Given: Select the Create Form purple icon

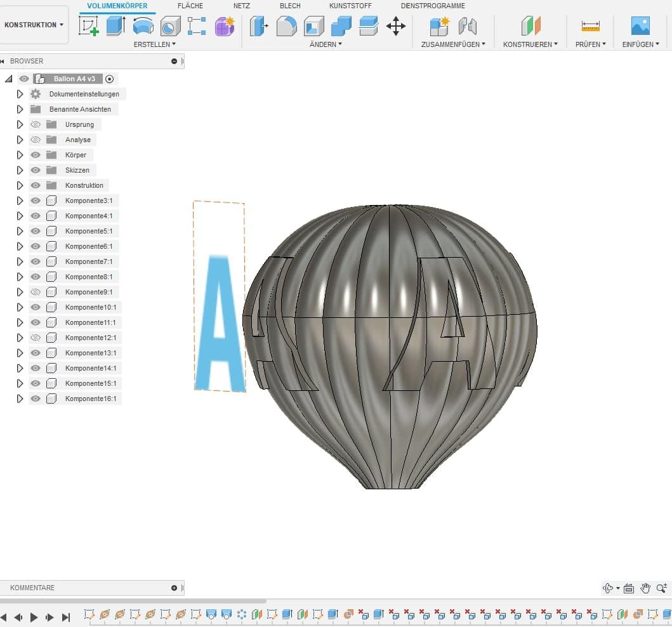Looking at the screenshot, I should [x=225, y=26].
